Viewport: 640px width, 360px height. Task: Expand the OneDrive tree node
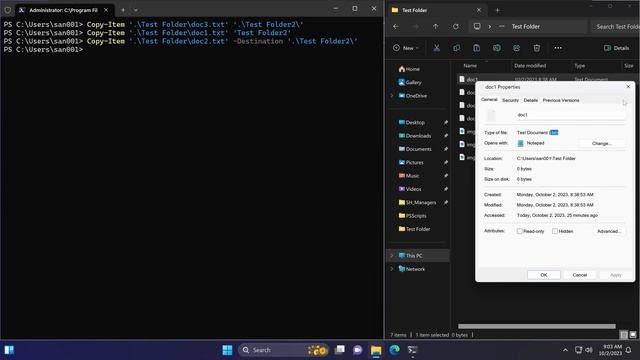click(x=392, y=96)
